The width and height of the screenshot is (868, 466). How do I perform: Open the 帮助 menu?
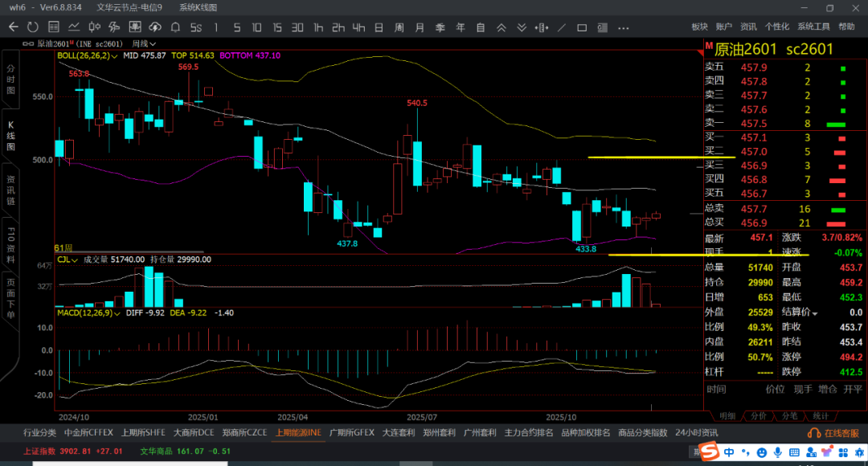(846, 27)
